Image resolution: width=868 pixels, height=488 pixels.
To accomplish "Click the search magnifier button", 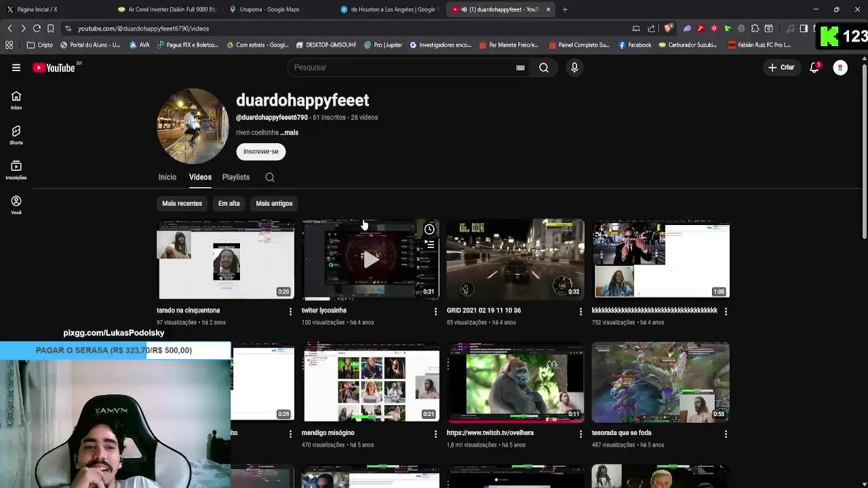I will [x=544, y=68].
